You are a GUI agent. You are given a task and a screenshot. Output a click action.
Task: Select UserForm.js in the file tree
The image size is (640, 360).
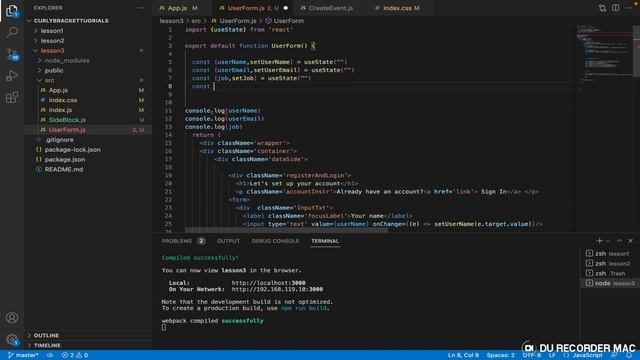click(88, 130)
